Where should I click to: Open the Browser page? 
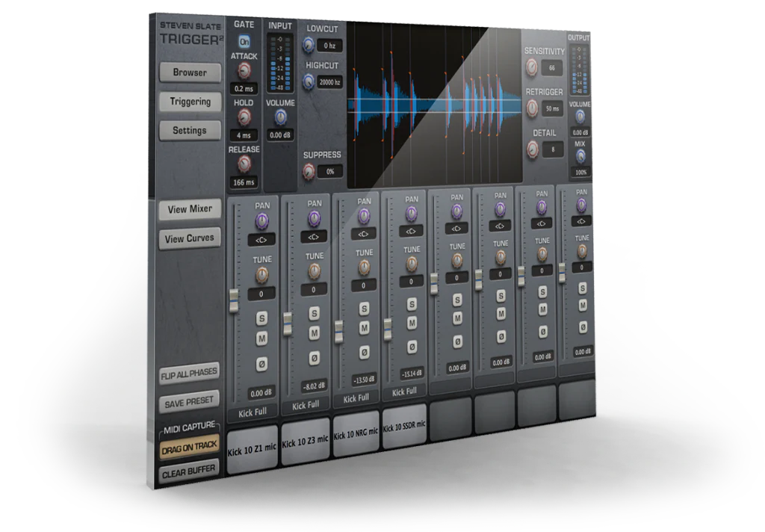tap(190, 72)
